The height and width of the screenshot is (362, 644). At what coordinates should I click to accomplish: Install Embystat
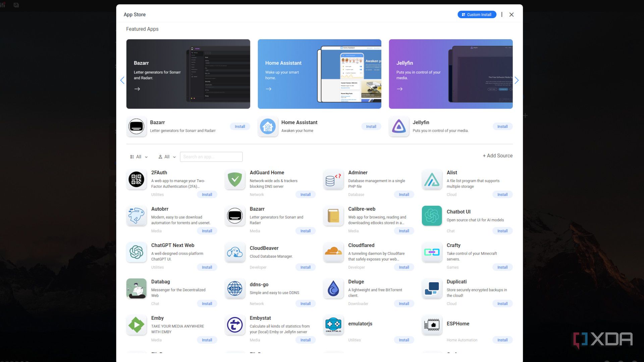pos(306,340)
